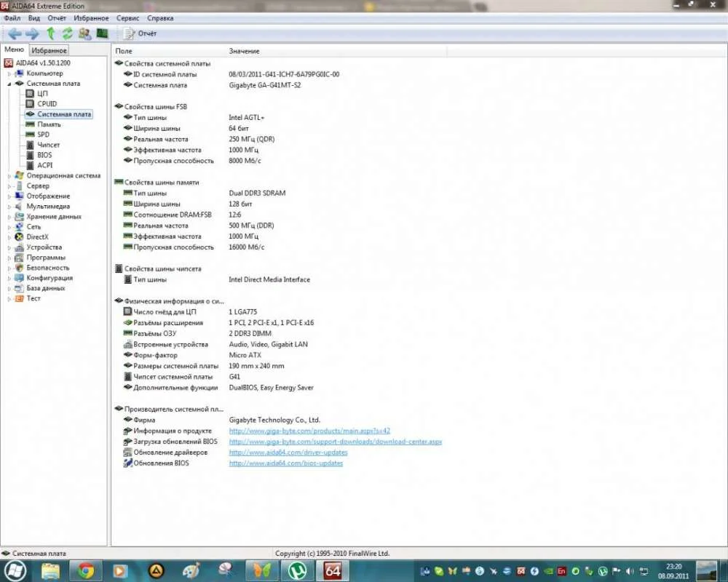
Task: Open the Windows Start button
Action: [14, 570]
